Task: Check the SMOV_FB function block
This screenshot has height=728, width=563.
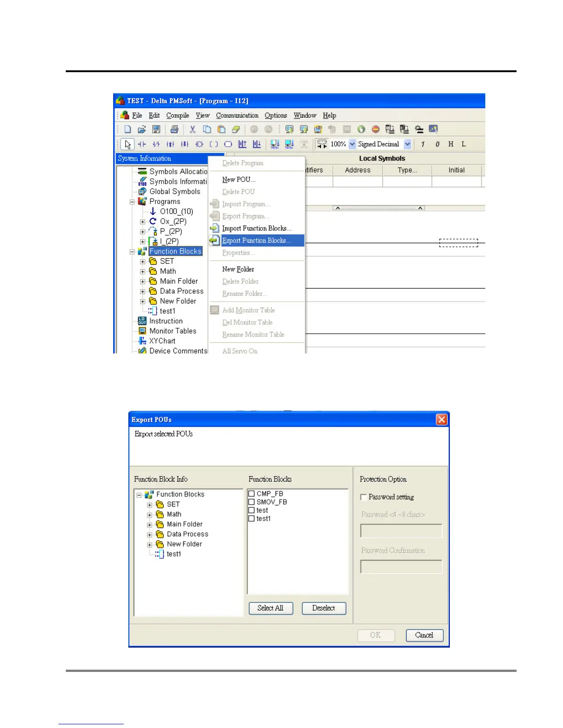Action: click(252, 502)
